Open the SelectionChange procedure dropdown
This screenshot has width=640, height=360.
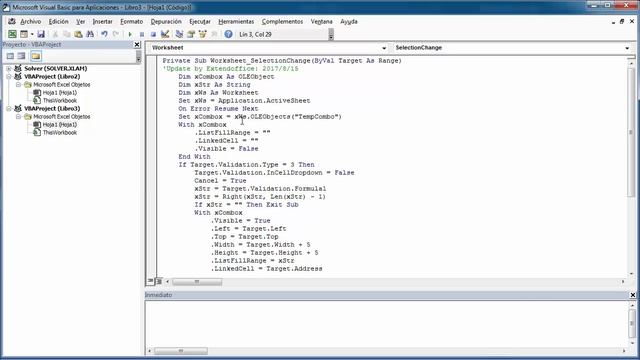[627, 48]
